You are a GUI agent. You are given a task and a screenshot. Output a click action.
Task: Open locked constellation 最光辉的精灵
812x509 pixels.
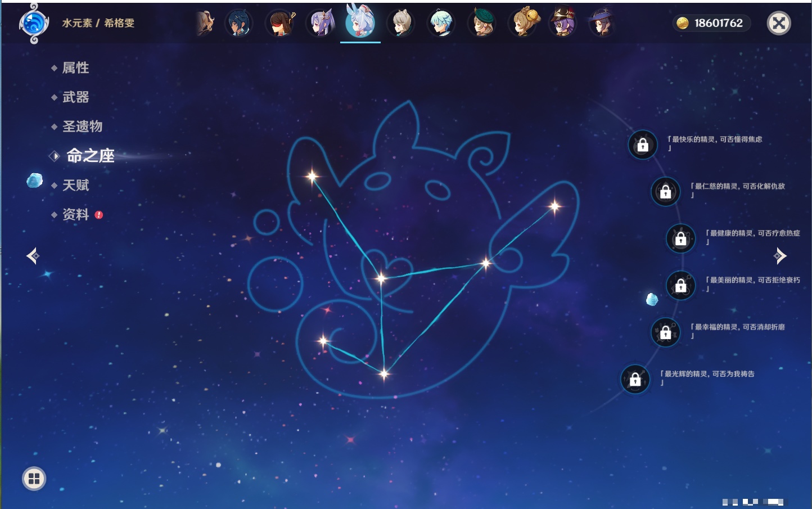click(635, 379)
